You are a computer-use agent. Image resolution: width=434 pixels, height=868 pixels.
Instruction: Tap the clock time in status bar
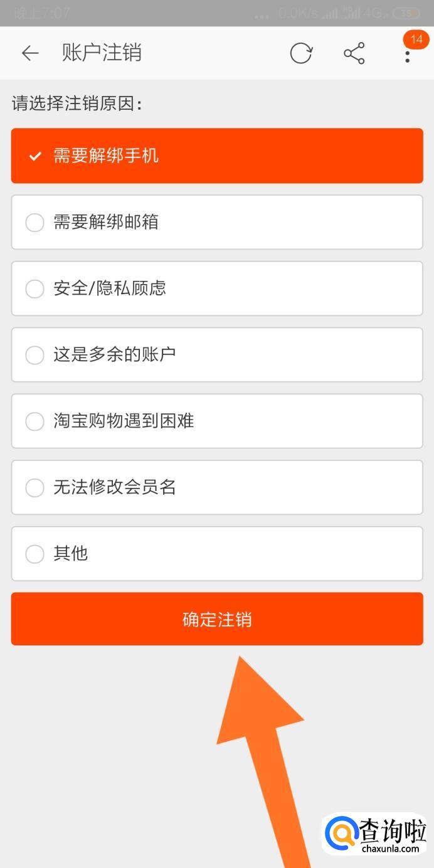[x=43, y=13]
